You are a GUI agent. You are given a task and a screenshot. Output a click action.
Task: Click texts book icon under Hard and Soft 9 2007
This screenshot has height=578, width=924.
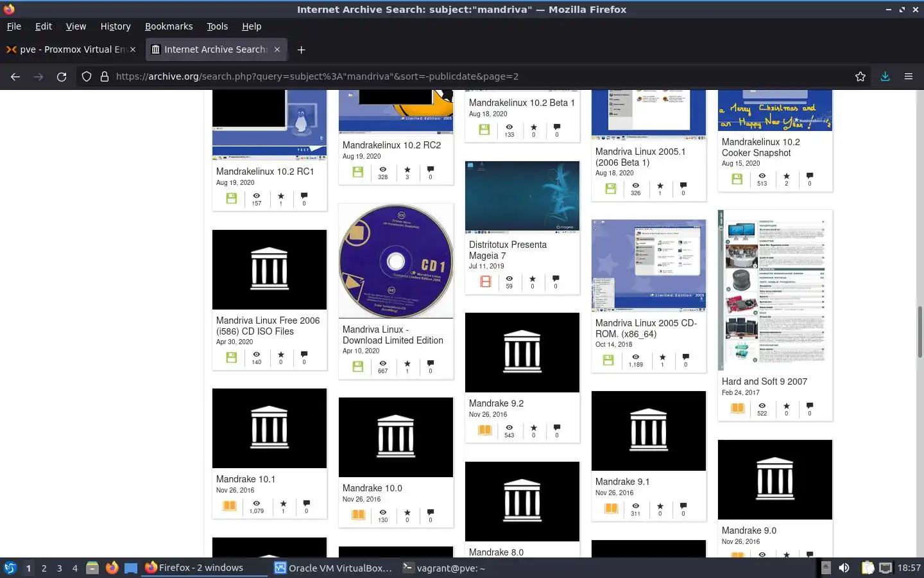(738, 408)
